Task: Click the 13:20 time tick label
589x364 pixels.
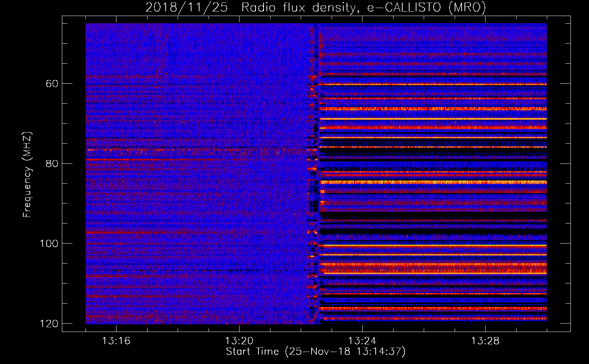Action: point(239,341)
